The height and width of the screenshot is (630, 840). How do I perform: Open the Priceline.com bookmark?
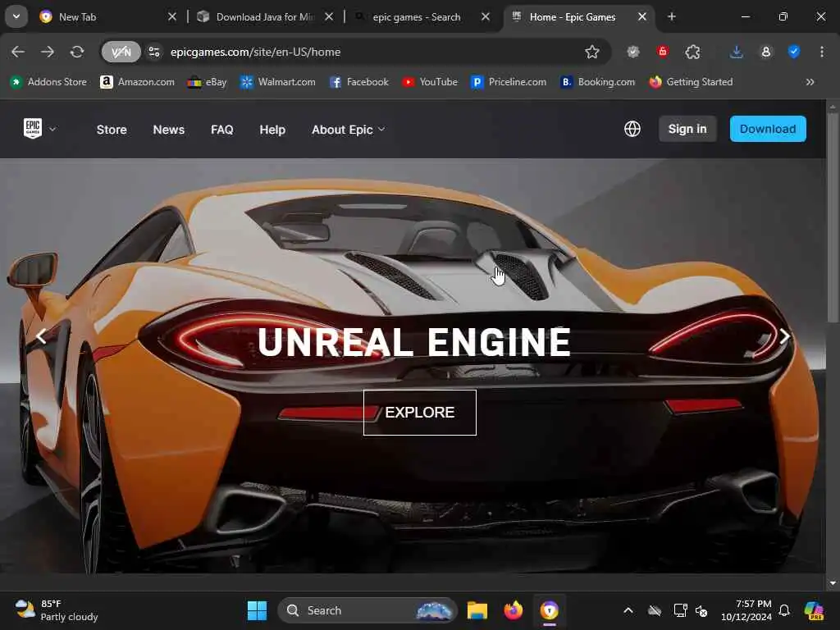click(509, 82)
